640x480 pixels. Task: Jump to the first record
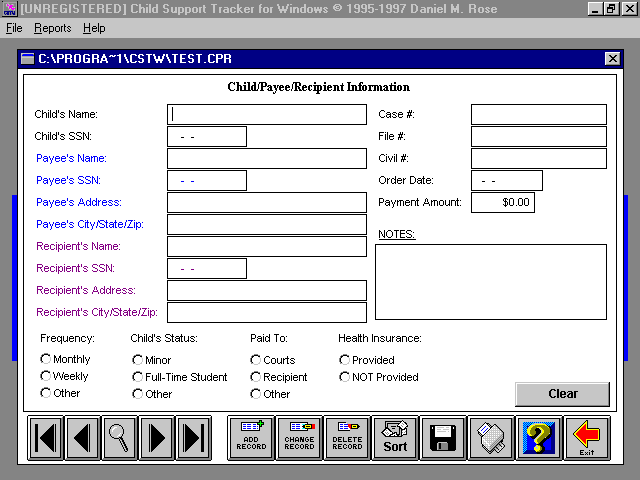click(46, 438)
